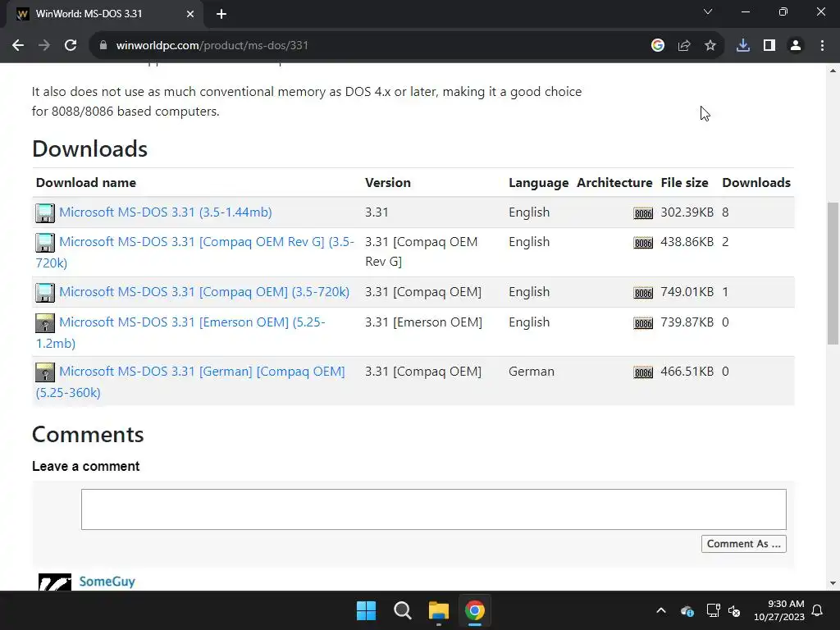Click the Language column header
The height and width of the screenshot is (630, 840).
(538, 183)
